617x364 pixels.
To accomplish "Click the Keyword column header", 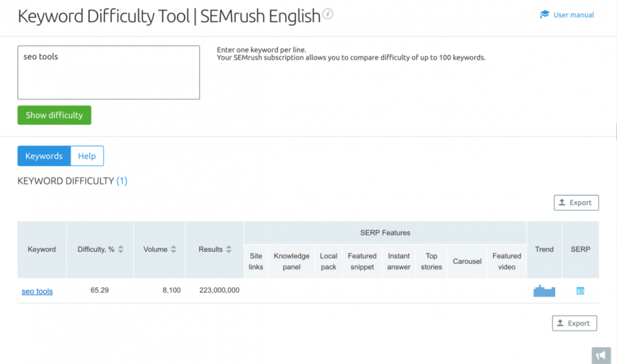I will [x=42, y=249].
